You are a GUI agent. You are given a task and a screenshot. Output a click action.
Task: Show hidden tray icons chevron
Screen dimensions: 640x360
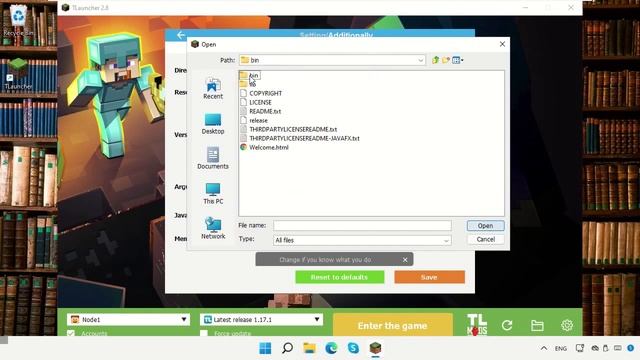[x=544, y=348]
